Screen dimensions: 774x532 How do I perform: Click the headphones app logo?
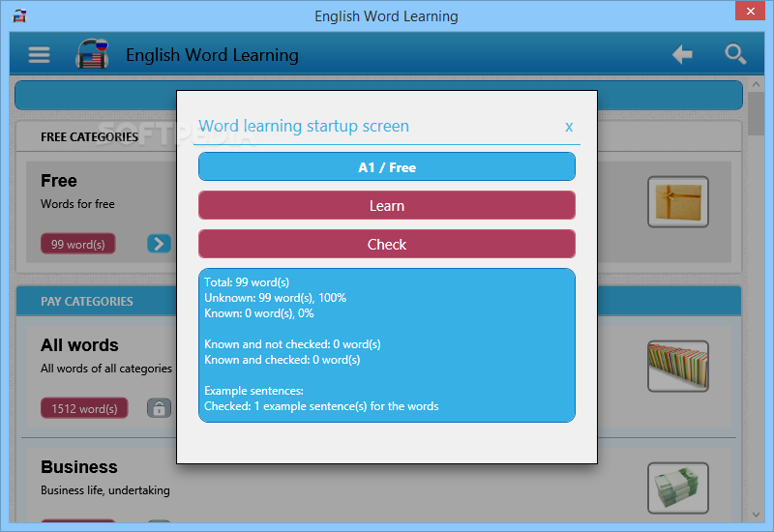92,53
